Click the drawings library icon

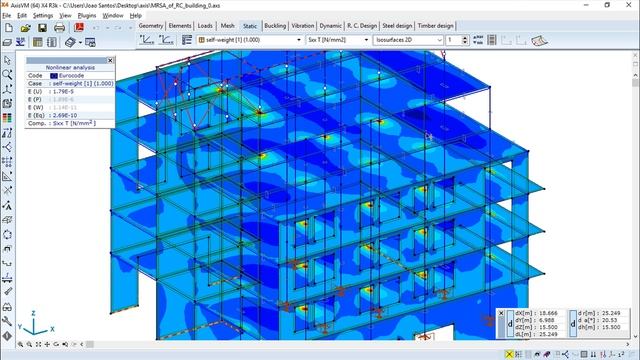tap(90, 42)
